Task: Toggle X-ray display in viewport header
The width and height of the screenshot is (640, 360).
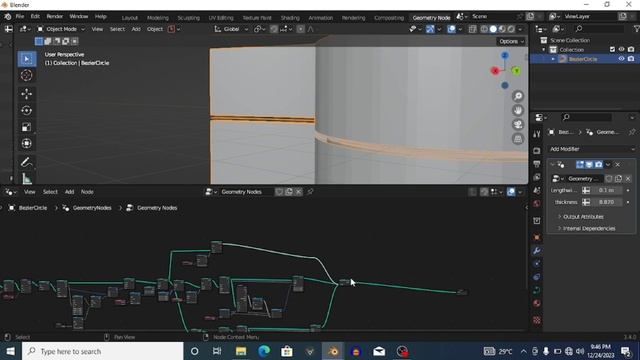Action: (472, 29)
